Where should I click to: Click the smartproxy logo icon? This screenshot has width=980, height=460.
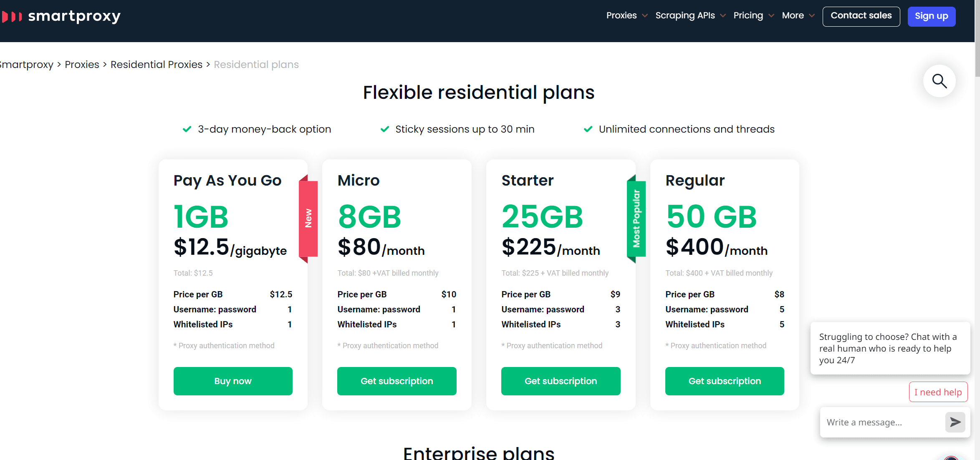click(12, 17)
